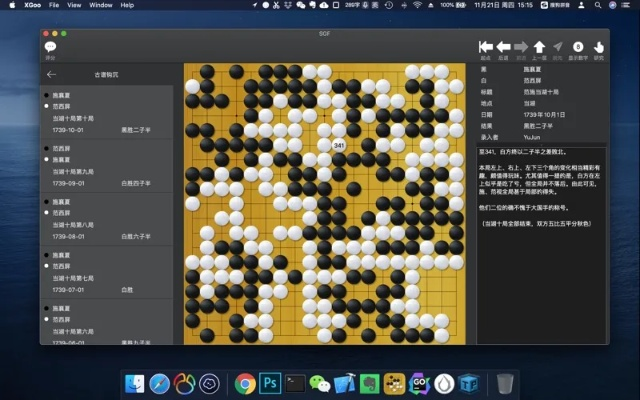Jump to game start with 起点 icon
The image size is (640, 400).
coord(485,47)
